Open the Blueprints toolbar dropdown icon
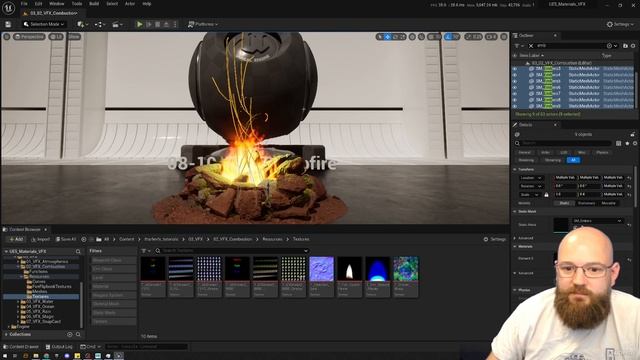640x360 pixels. tap(99, 24)
